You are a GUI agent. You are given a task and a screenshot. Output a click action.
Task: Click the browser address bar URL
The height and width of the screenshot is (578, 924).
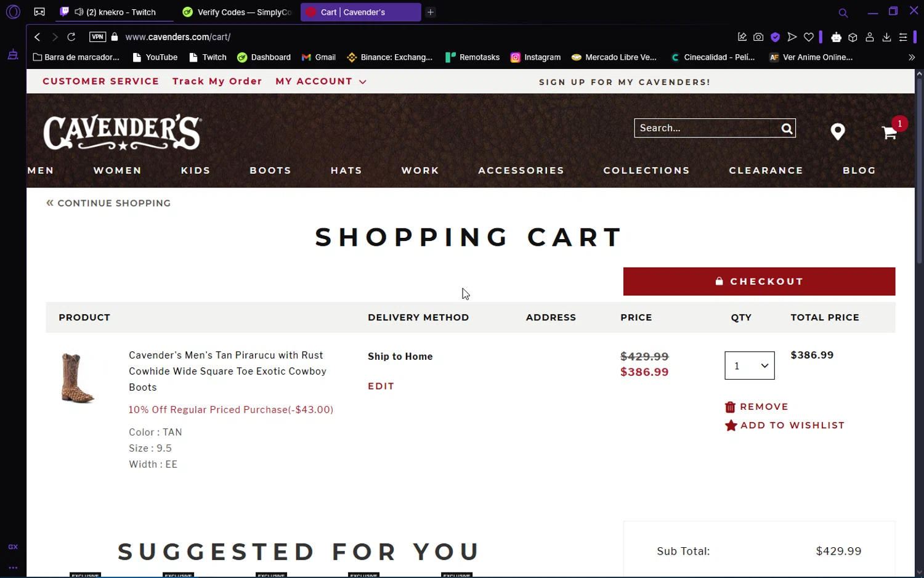tap(178, 37)
